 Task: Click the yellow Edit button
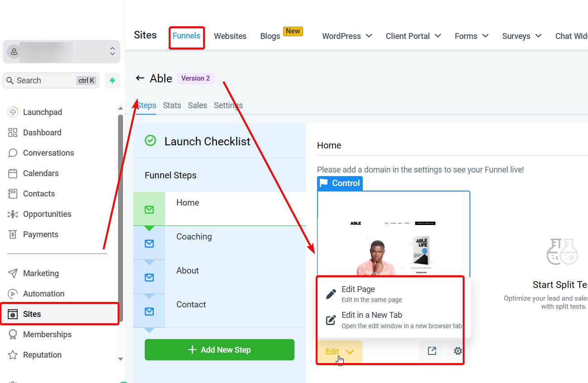click(x=339, y=352)
